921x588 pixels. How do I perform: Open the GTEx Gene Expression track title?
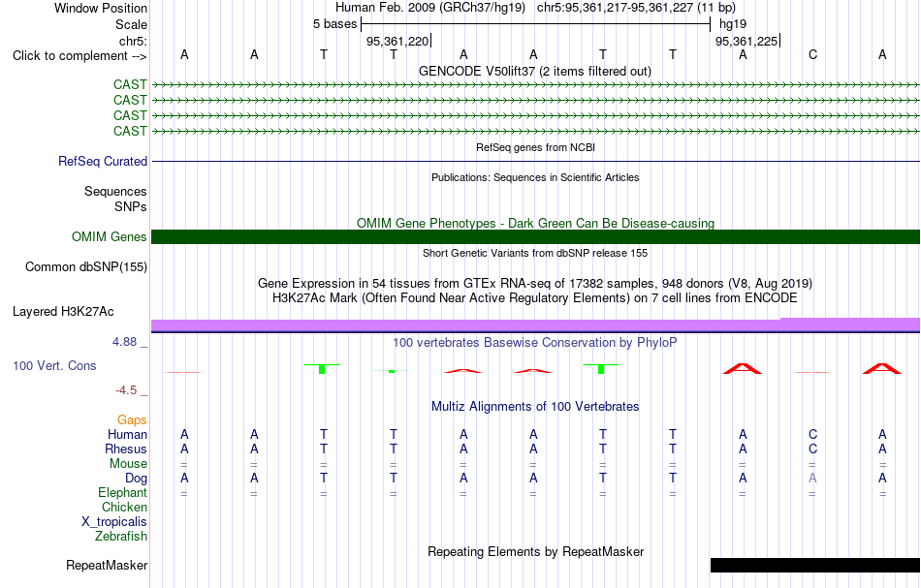coord(535,284)
